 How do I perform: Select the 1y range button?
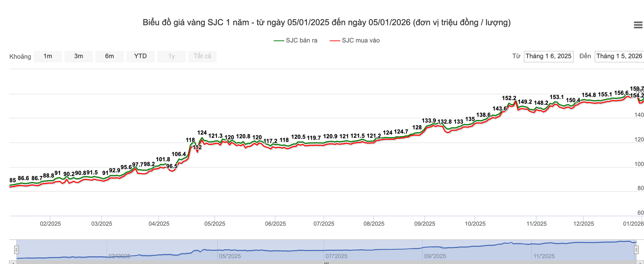(171, 57)
